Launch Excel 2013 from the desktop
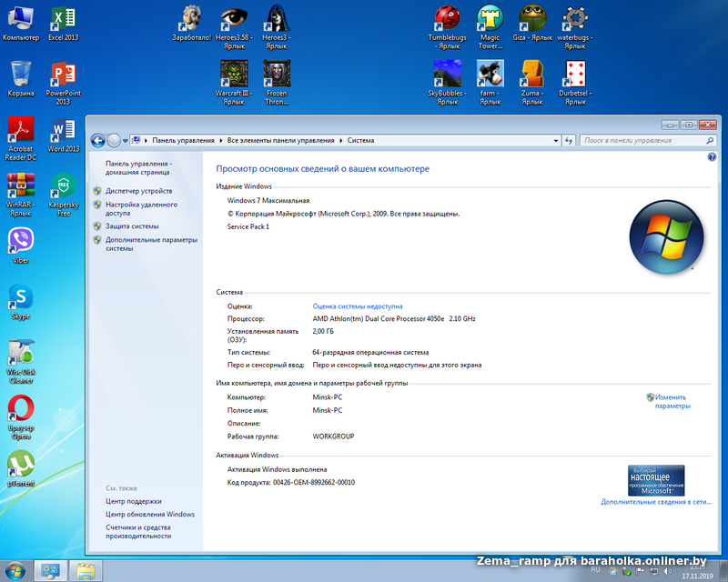This screenshot has width=728, height=582. 64,24
